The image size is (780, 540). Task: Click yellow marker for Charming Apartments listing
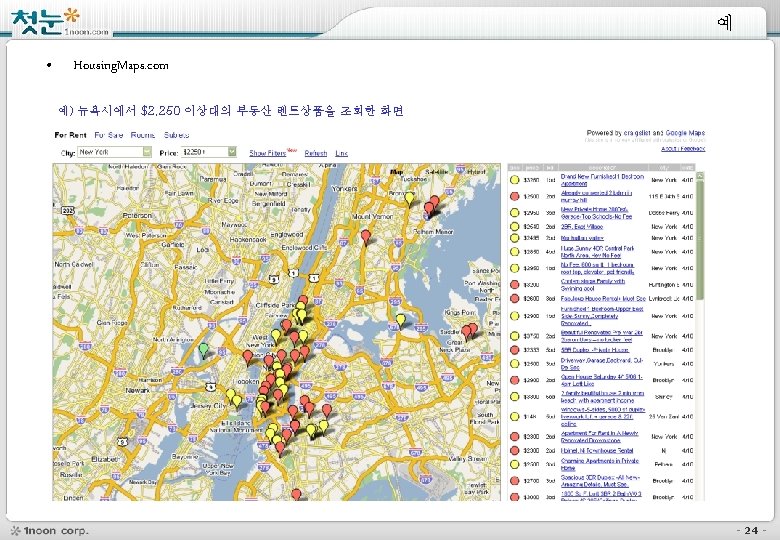point(514,464)
